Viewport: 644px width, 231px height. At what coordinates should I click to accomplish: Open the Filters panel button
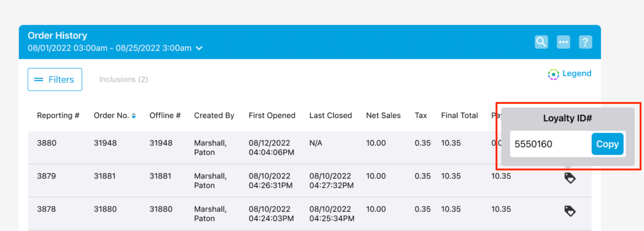pyautogui.click(x=55, y=80)
